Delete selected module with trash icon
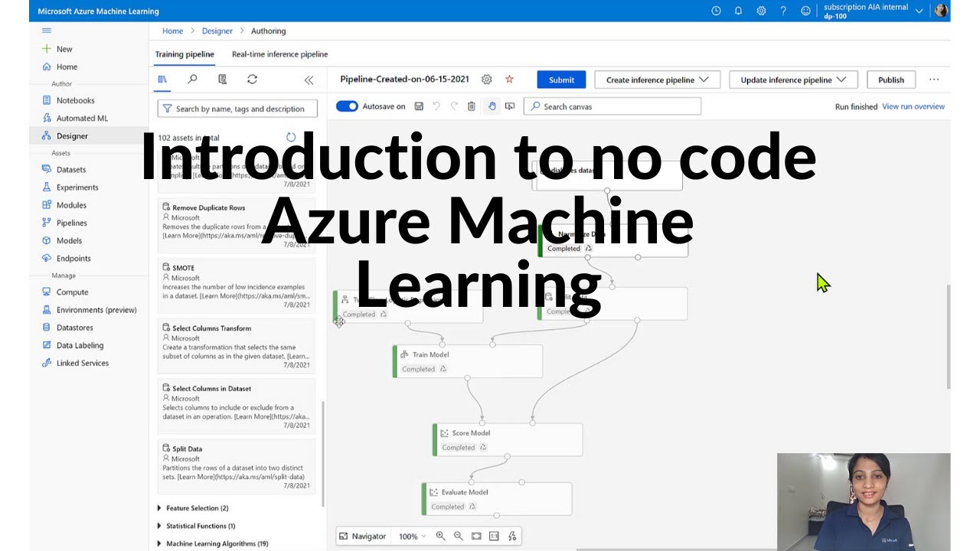This screenshot has width=980, height=551. point(472,106)
